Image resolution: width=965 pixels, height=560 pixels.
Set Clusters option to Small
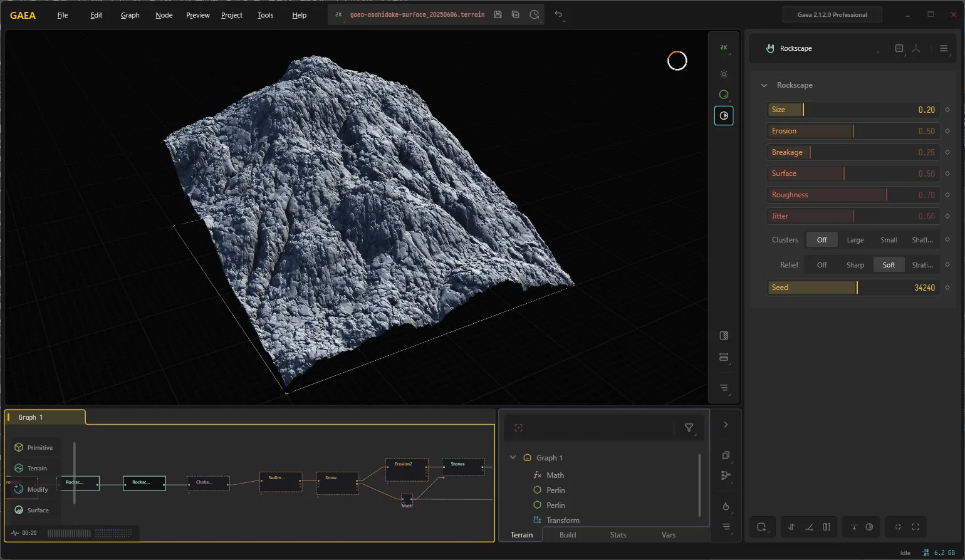[x=889, y=240]
